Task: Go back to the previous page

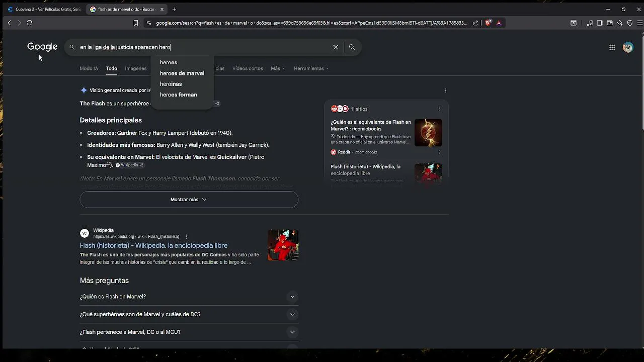Action: (9, 23)
